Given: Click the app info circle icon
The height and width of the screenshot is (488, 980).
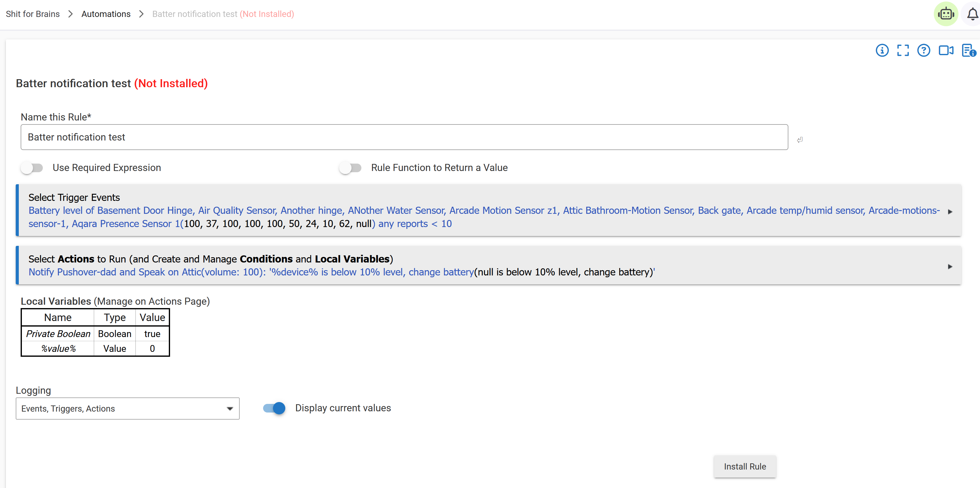Looking at the screenshot, I should [x=882, y=50].
